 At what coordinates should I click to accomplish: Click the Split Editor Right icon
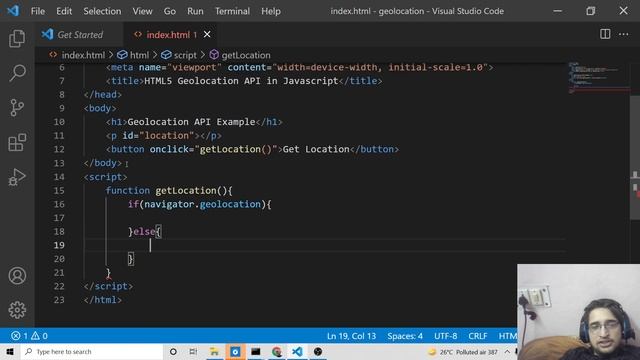coord(605,34)
